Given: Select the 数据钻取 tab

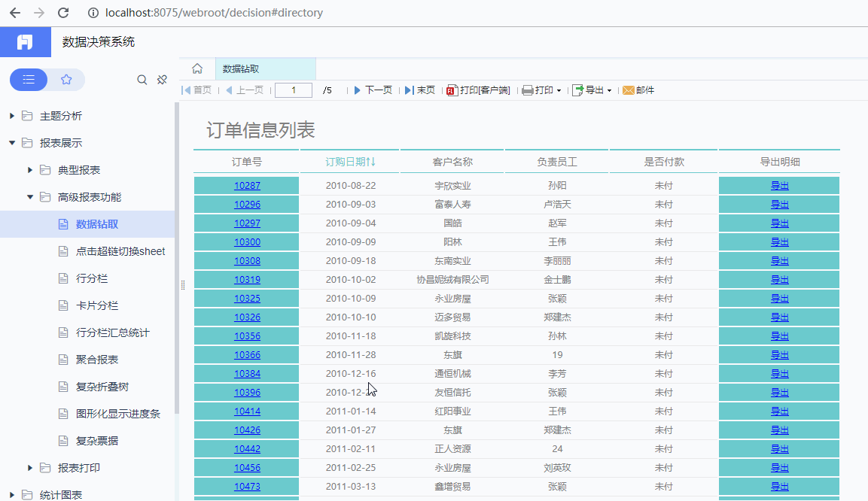Looking at the screenshot, I should [242, 68].
